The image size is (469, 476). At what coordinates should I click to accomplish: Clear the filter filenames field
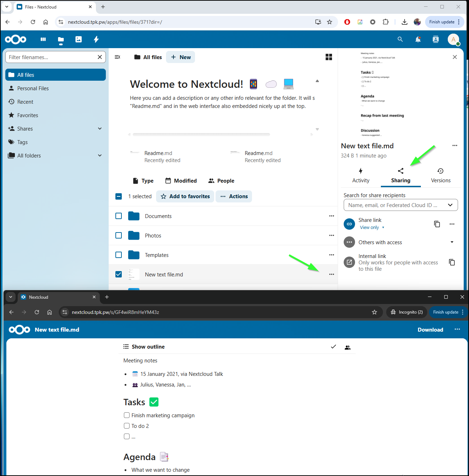(100, 57)
